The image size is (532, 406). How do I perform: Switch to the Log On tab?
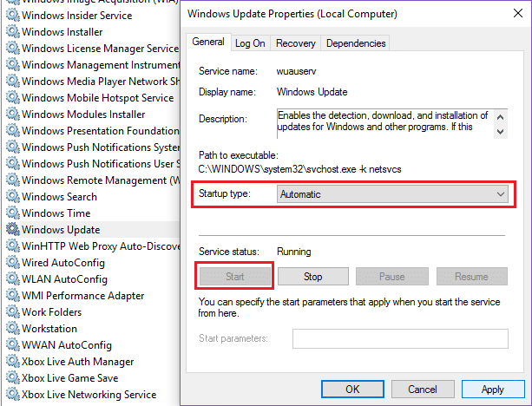(x=250, y=43)
